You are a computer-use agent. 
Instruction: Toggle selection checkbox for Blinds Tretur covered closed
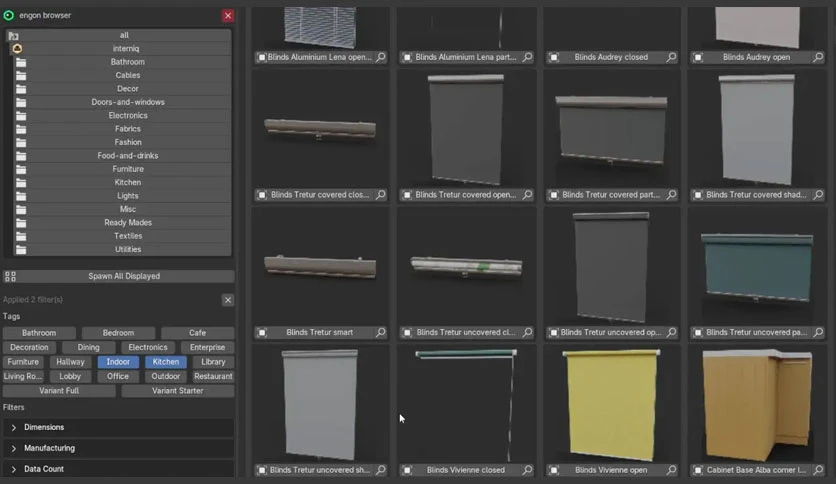click(262, 195)
